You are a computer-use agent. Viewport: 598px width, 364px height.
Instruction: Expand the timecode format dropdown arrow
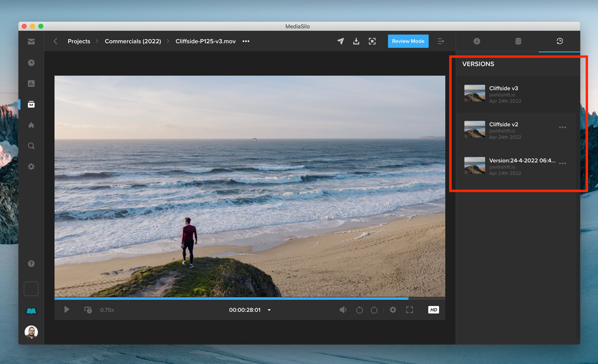(x=269, y=310)
